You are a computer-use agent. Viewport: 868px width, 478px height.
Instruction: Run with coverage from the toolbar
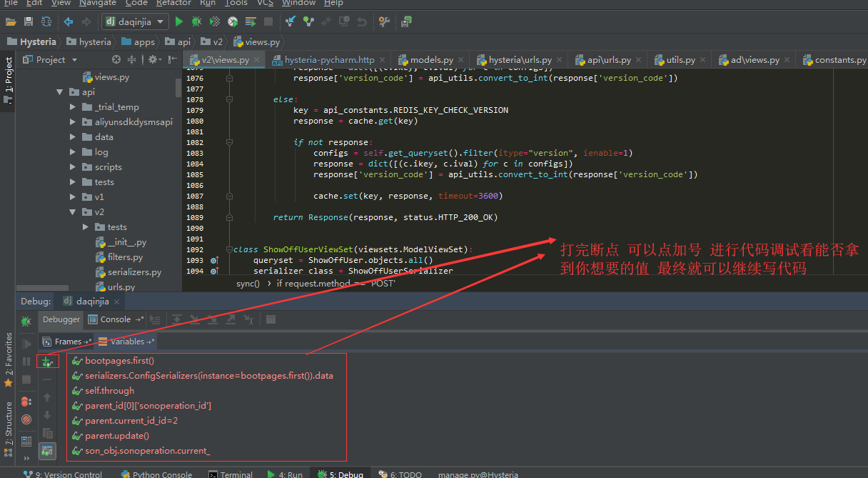(215, 22)
